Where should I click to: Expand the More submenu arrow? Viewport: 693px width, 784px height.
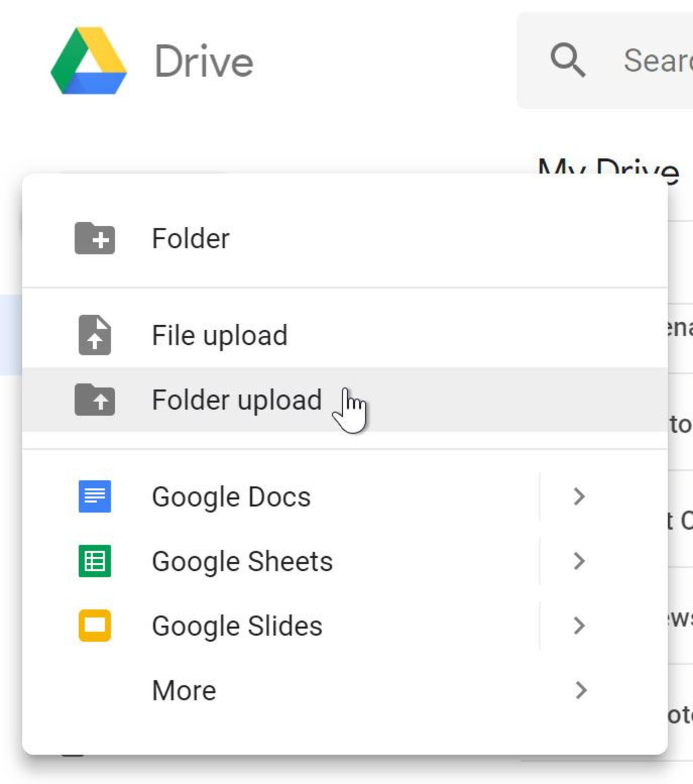point(581,690)
